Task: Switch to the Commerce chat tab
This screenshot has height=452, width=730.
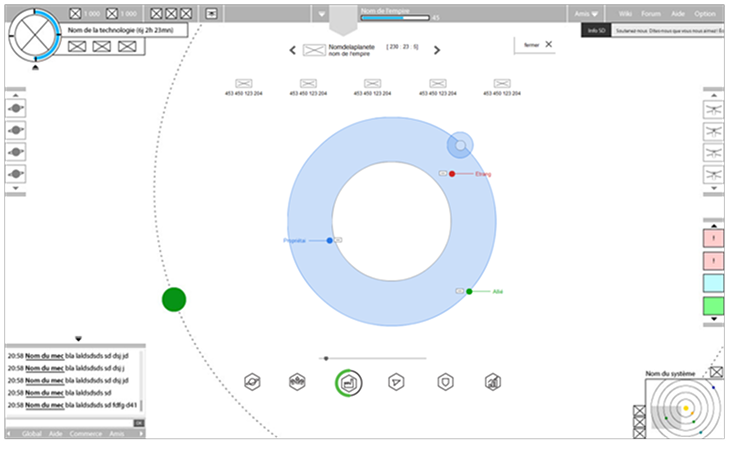Action: 87,433
